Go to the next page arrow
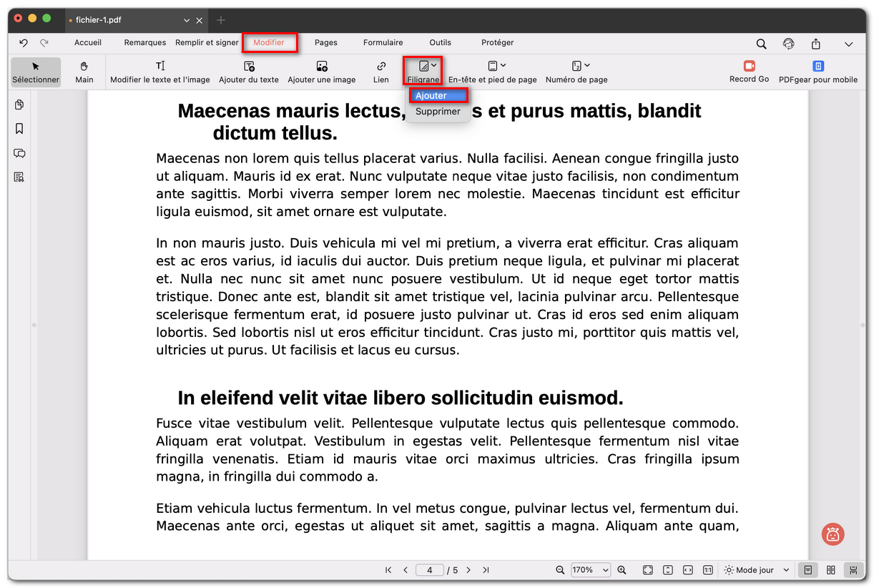 point(468,570)
